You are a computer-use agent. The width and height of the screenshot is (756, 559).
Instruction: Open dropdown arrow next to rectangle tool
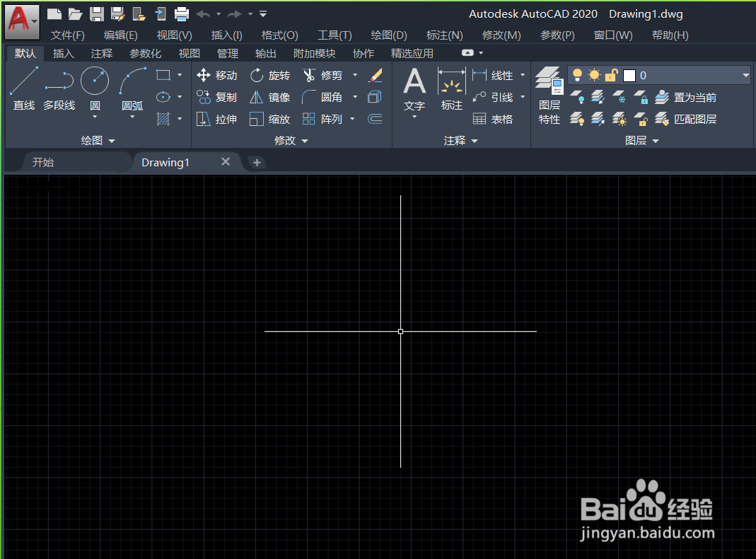coord(180,75)
